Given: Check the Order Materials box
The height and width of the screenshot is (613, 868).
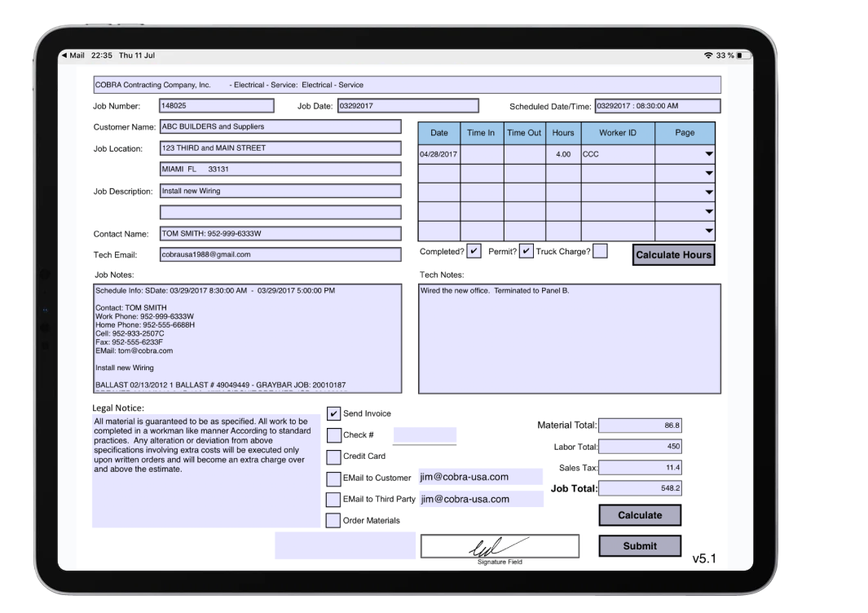Looking at the screenshot, I should pyautogui.click(x=333, y=520).
